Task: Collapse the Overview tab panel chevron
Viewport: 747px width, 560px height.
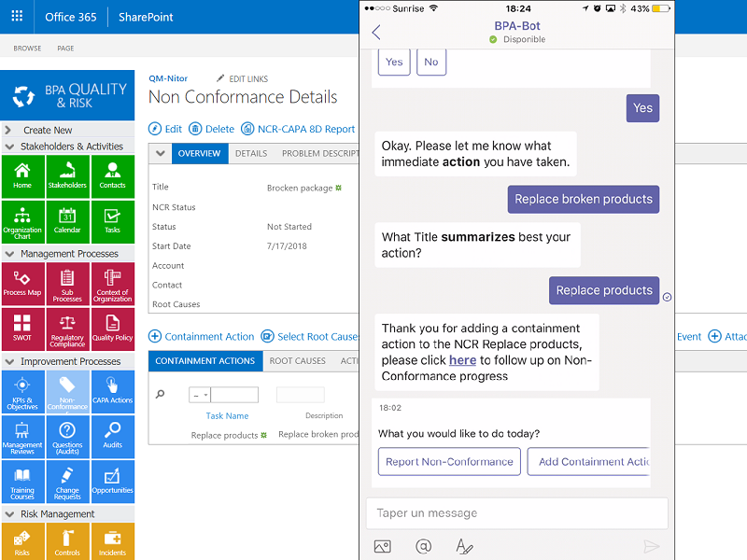Action: [161, 153]
